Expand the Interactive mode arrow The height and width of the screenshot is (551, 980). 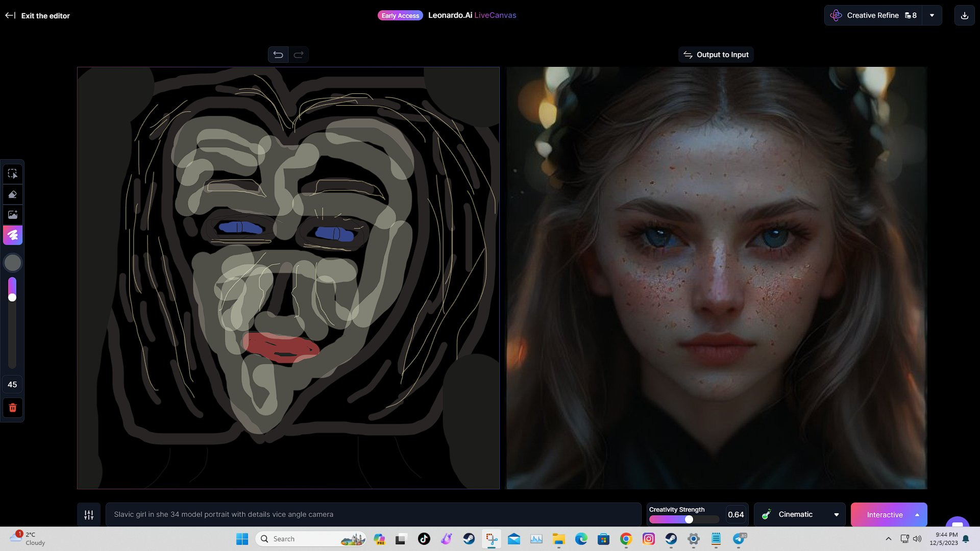[917, 515]
